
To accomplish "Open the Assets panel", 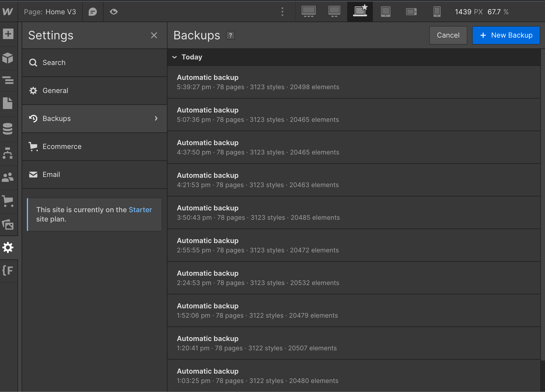I will coord(8,224).
